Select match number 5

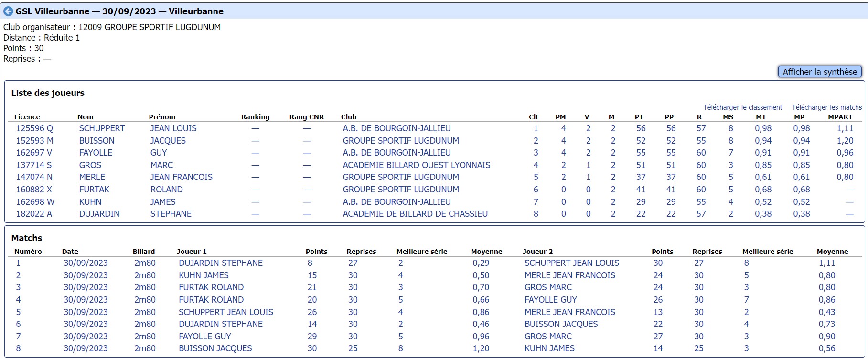click(x=18, y=312)
